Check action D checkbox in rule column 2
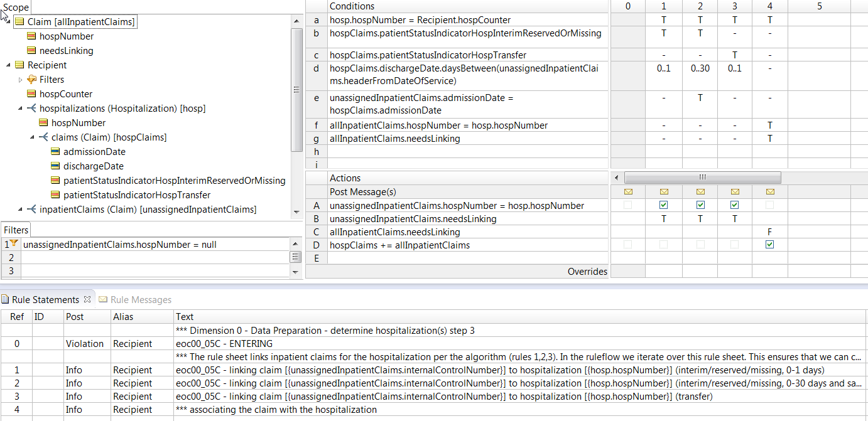This screenshot has width=868, height=421. click(x=700, y=245)
